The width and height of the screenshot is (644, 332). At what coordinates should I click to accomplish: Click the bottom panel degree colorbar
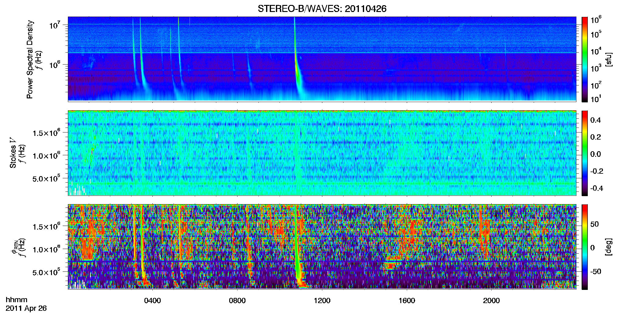pos(585,247)
